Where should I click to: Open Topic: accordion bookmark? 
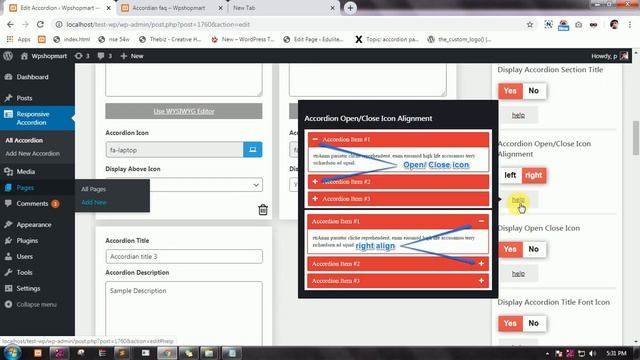(x=387, y=39)
